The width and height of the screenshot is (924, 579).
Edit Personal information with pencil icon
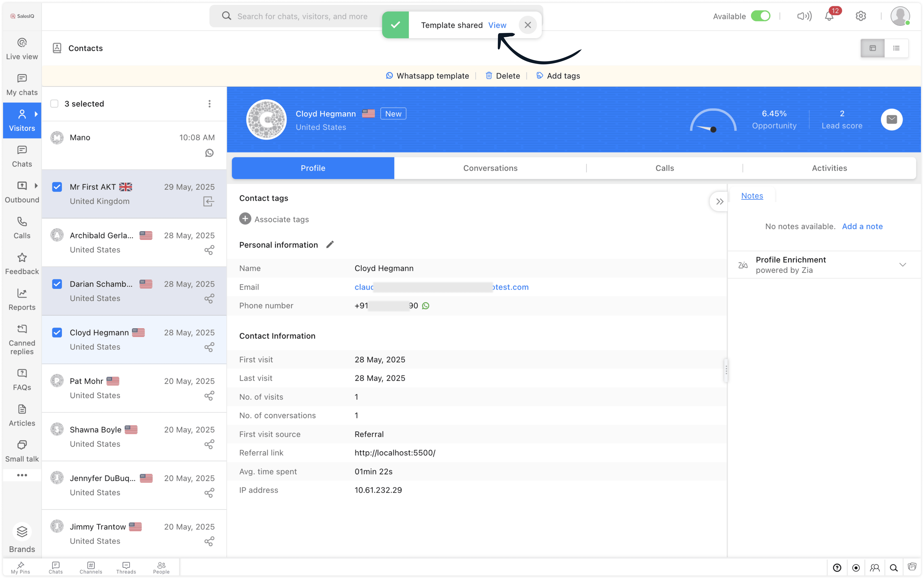click(x=330, y=244)
